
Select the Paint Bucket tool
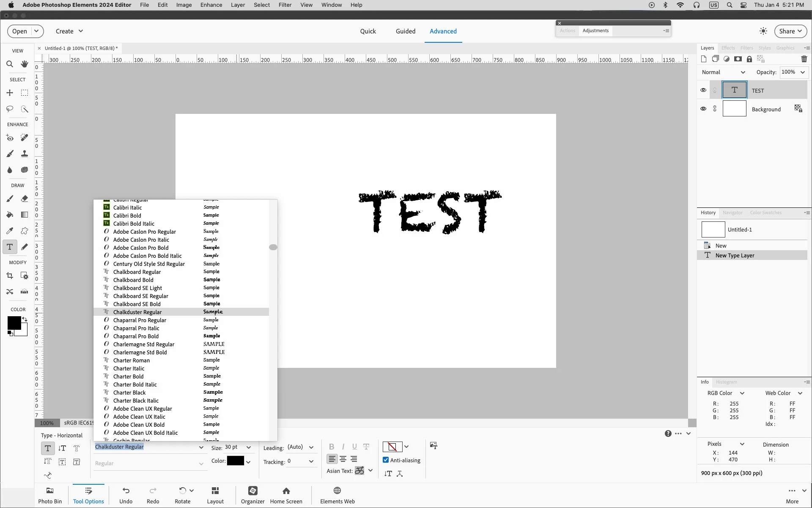click(10, 215)
